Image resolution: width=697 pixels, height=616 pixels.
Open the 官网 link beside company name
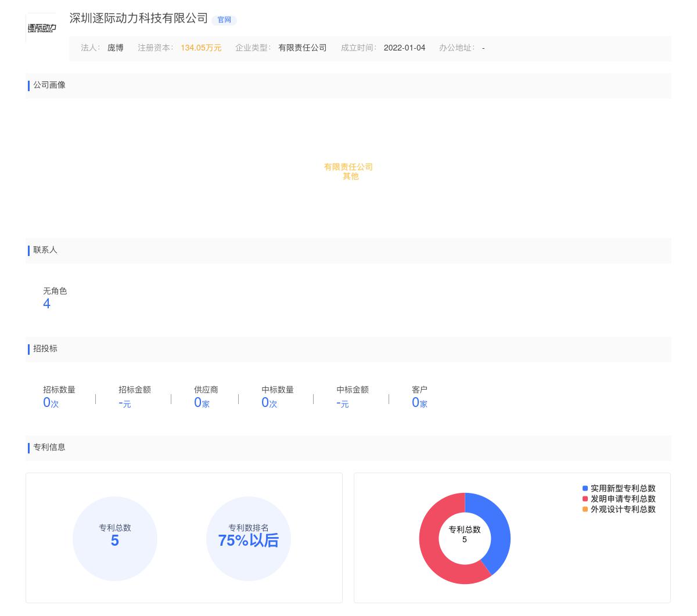[x=224, y=20]
